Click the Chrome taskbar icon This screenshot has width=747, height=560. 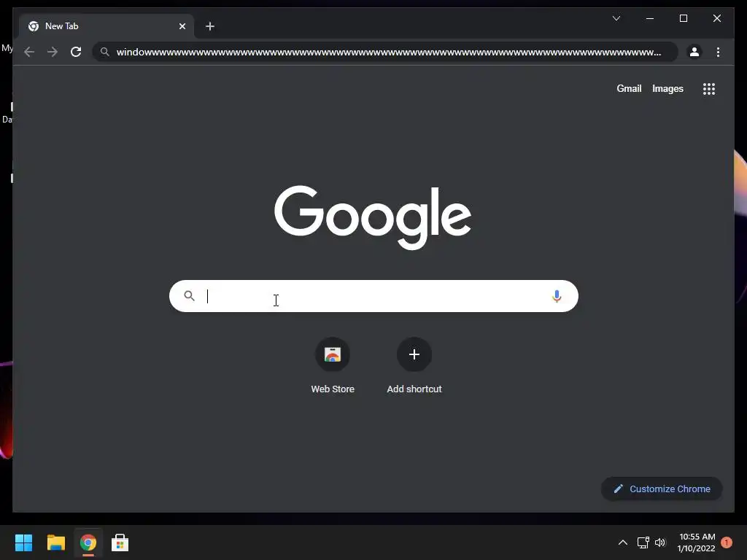(88, 542)
